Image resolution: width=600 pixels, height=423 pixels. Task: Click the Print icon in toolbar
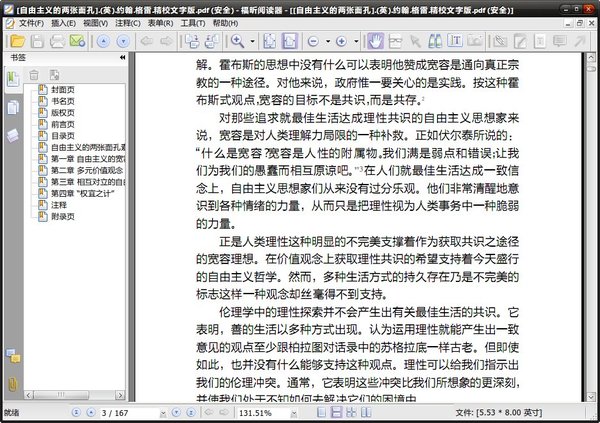coord(57,41)
